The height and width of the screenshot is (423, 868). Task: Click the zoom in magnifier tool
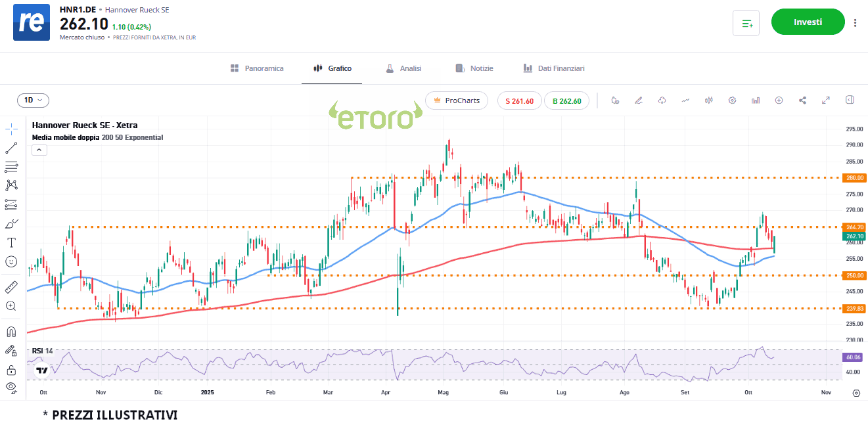tap(11, 306)
